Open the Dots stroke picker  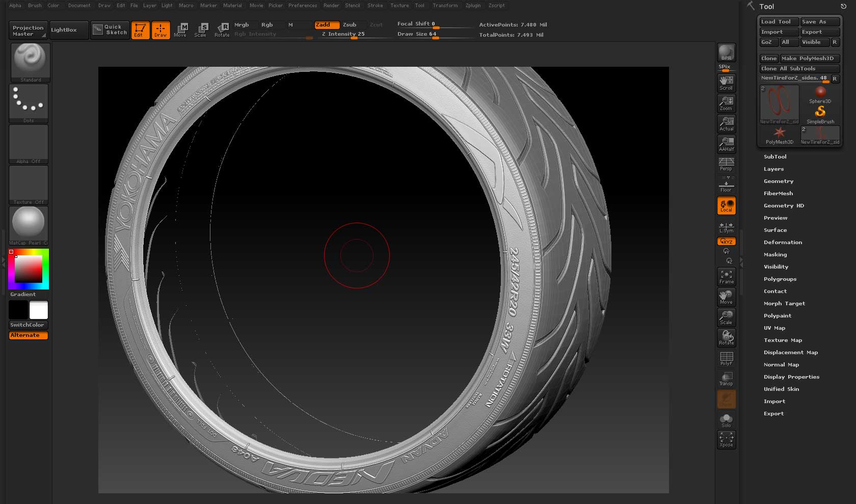pos(29,103)
